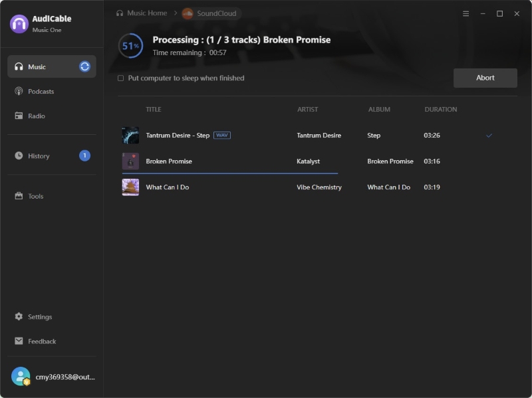532x398 pixels.
Task: Click duration 03:19
Action: [x=432, y=187]
